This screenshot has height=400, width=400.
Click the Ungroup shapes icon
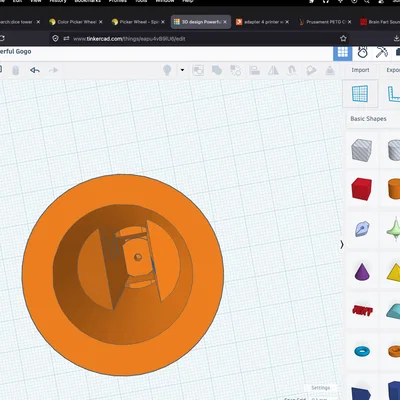click(x=236, y=70)
